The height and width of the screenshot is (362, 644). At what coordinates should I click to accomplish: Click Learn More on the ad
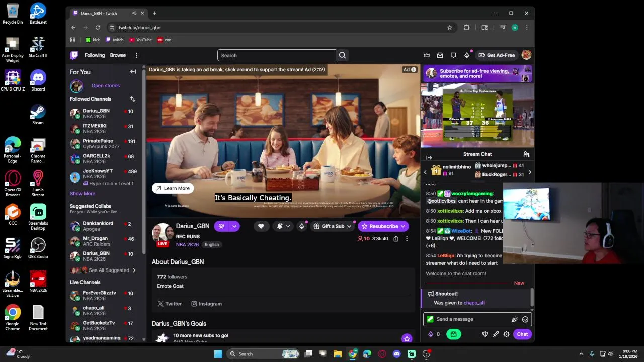pyautogui.click(x=173, y=188)
